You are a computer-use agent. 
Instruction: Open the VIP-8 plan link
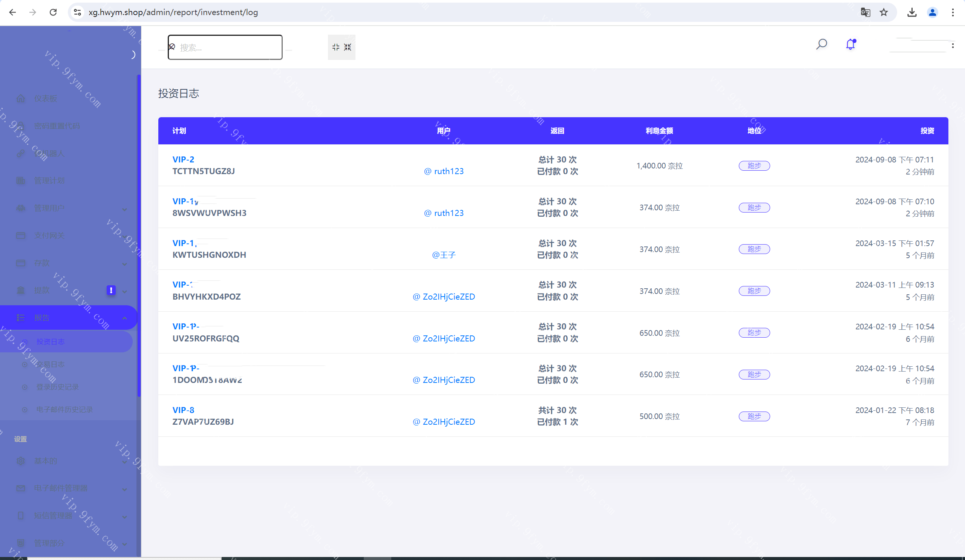pyautogui.click(x=183, y=410)
